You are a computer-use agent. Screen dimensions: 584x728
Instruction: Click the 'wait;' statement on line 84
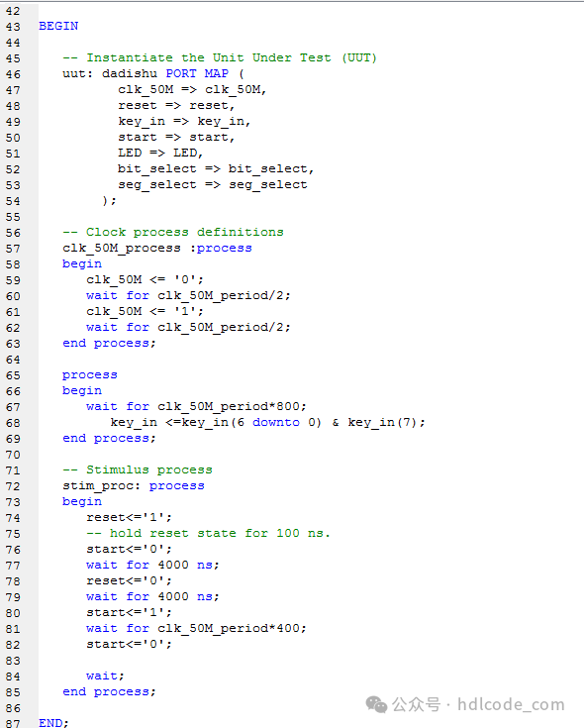pos(105,676)
